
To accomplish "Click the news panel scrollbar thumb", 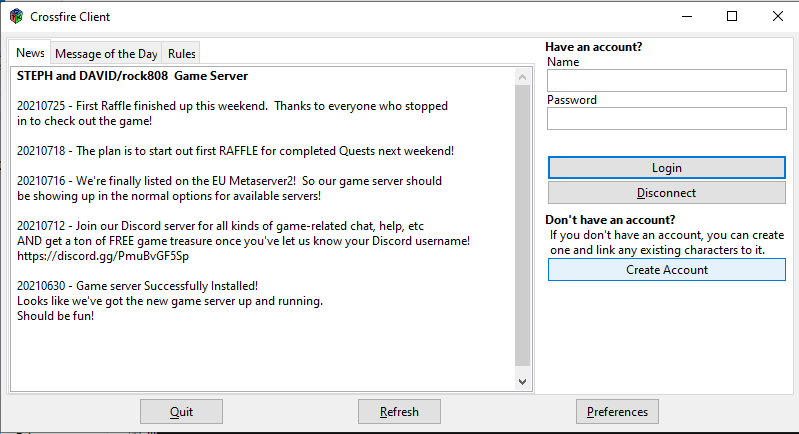I will 523,225.
